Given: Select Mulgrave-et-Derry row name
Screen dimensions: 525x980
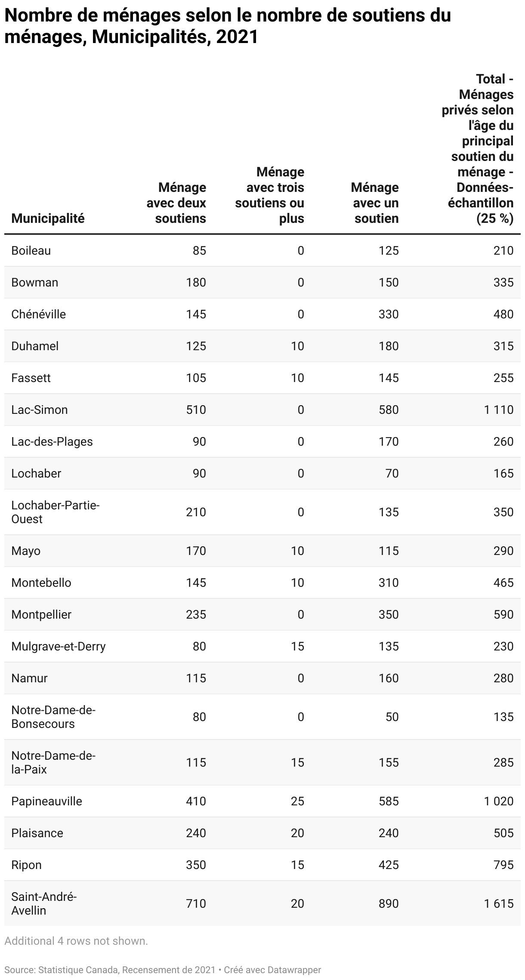Looking at the screenshot, I should [59, 646].
